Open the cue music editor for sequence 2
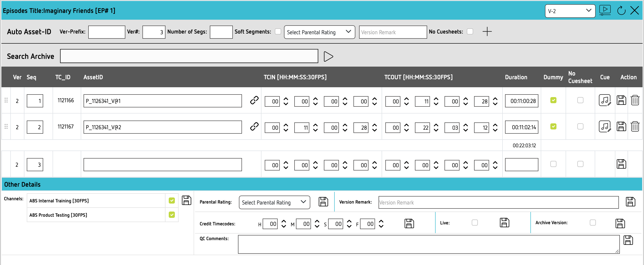Viewport: 644px width, 265px height. click(x=604, y=127)
